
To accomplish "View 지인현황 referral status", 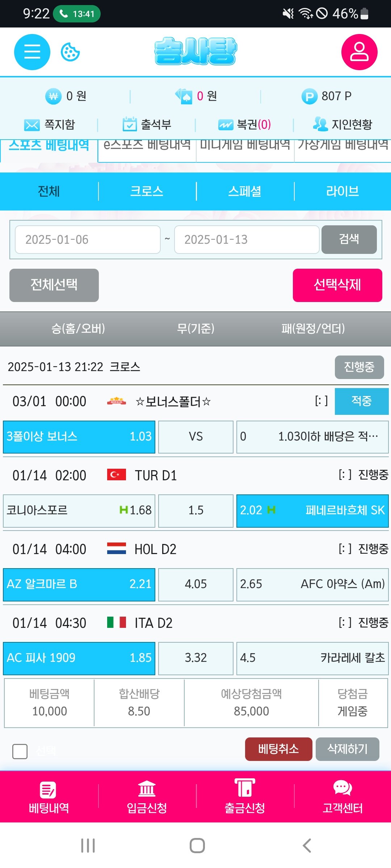I will [342, 125].
